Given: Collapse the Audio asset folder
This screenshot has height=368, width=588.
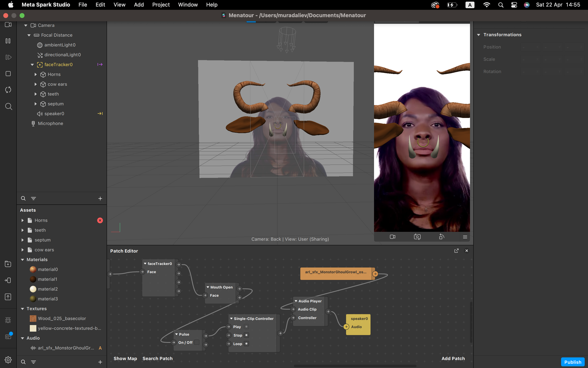Looking at the screenshot, I should (22, 338).
